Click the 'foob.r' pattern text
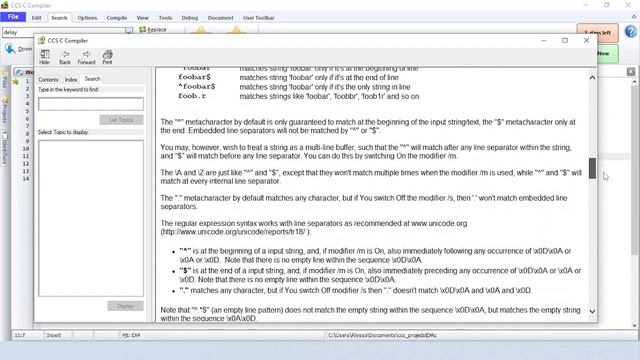This screenshot has width=640, height=360. click(192, 96)
